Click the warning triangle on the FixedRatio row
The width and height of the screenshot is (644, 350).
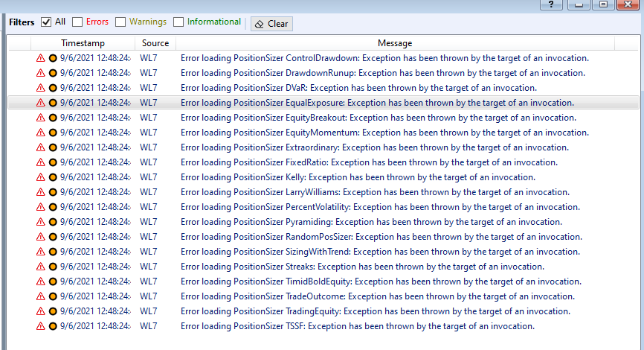click(40, 162)
